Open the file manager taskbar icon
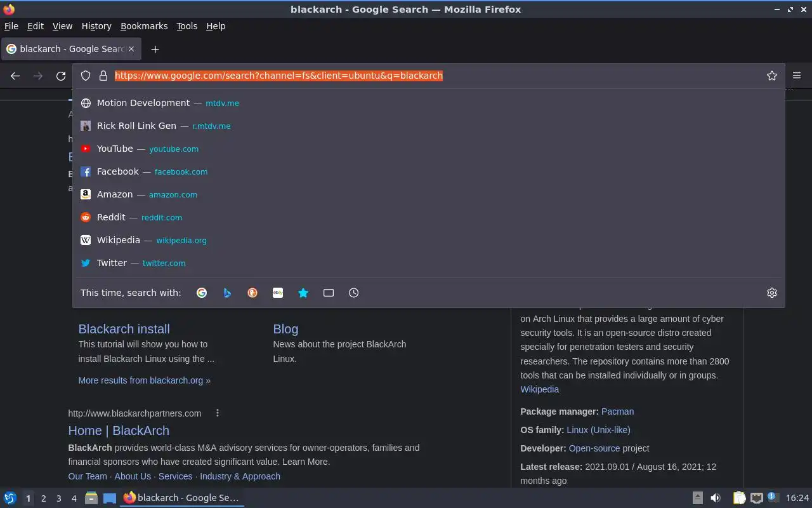 [x=91, y=498]
